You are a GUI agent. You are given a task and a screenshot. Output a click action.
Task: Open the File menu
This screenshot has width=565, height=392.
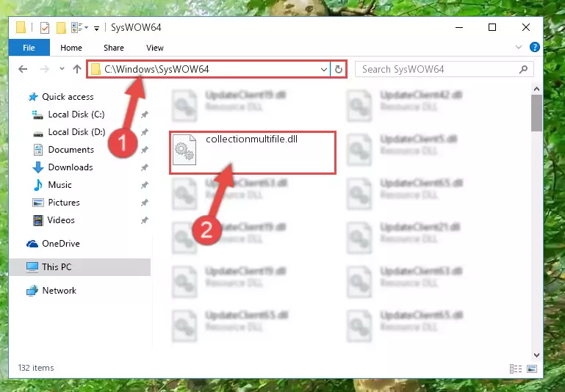pos(29,48)
